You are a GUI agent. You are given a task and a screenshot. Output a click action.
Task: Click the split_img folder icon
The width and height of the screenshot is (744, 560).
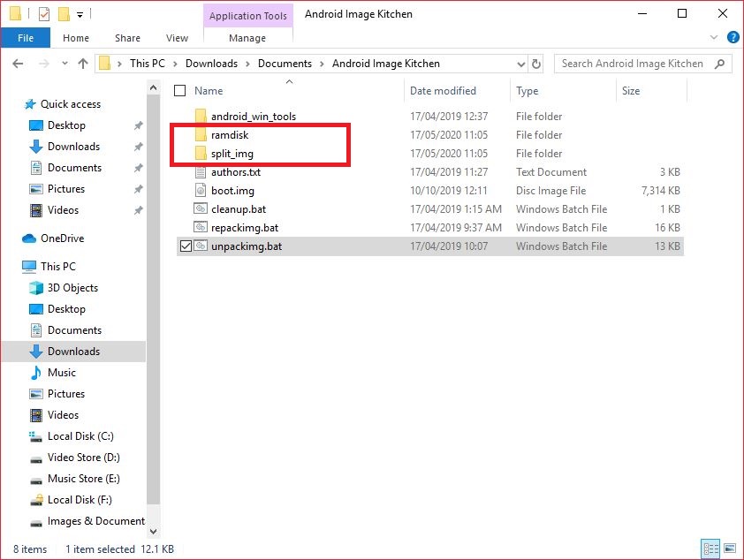pos(201,153)
